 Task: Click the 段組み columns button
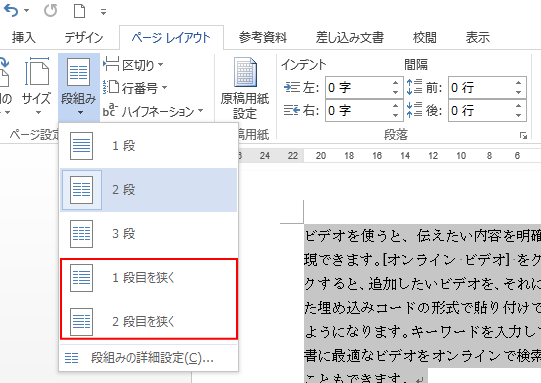pos(79,87)
